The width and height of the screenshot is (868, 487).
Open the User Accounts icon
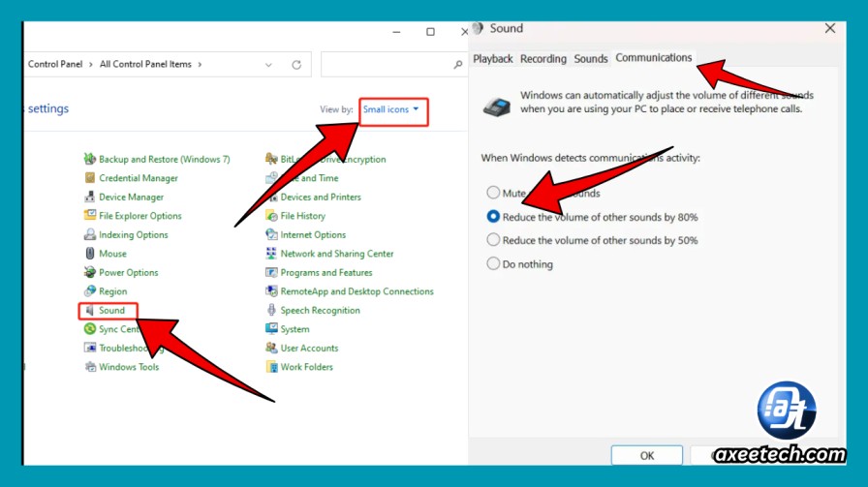click(x=271, y=348)
